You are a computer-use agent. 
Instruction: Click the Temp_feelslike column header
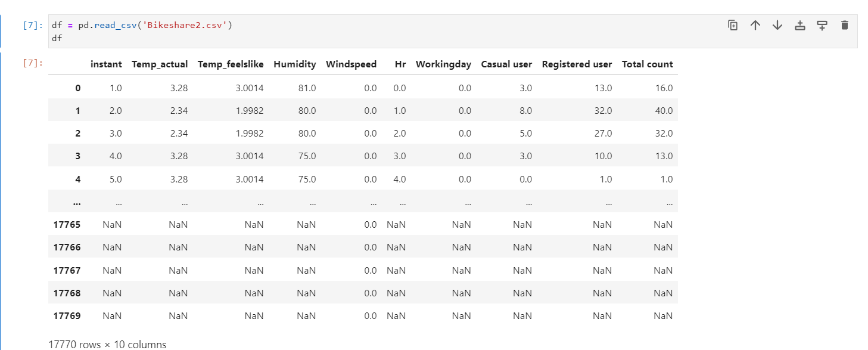(x=230, y=64)
